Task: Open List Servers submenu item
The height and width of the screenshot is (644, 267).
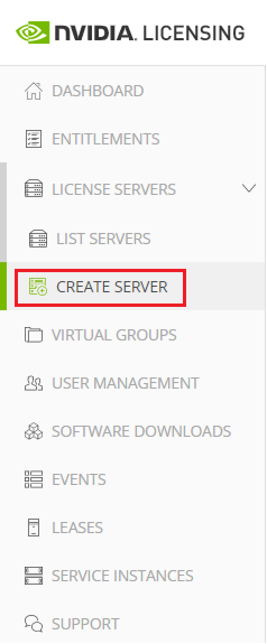Action: (x=104, y=239)
